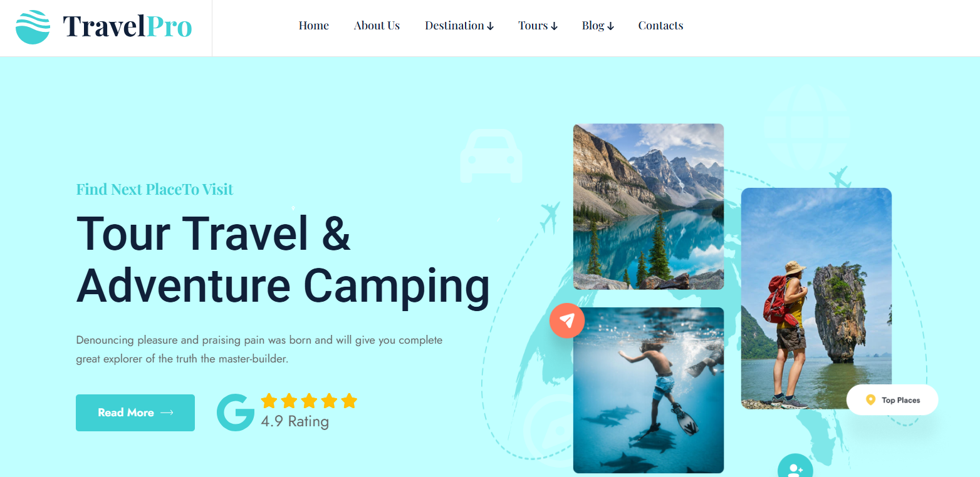Image resolution: width=980 pixels, height=477 pixels.
Task: Click the five gold rating stars
Action: [309, 401]
